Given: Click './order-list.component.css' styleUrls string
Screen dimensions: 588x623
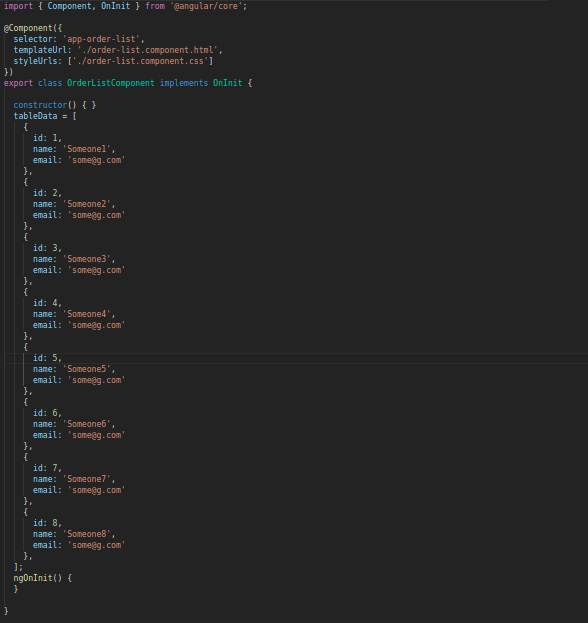Looking at the screenshot, I should click(x=140, y=61).
